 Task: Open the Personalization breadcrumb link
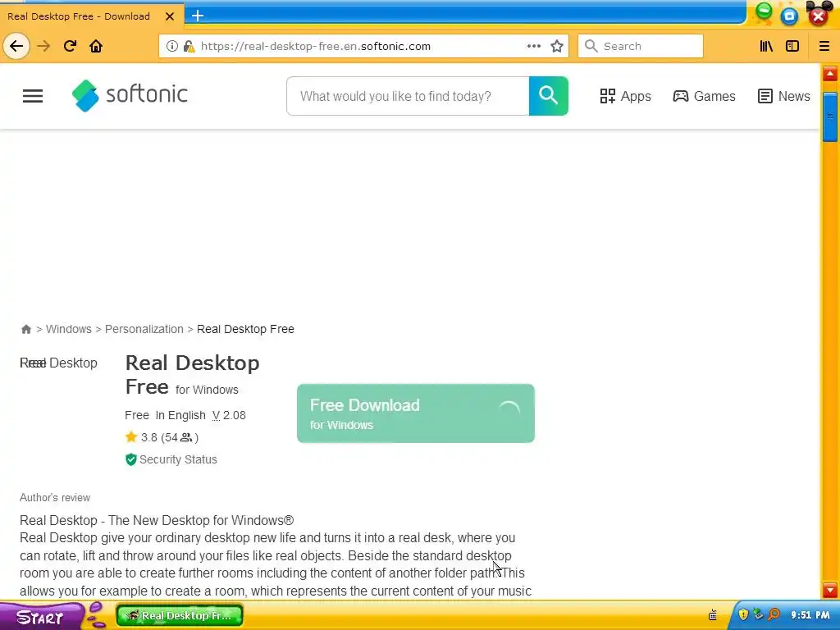[x=144, y=329]
